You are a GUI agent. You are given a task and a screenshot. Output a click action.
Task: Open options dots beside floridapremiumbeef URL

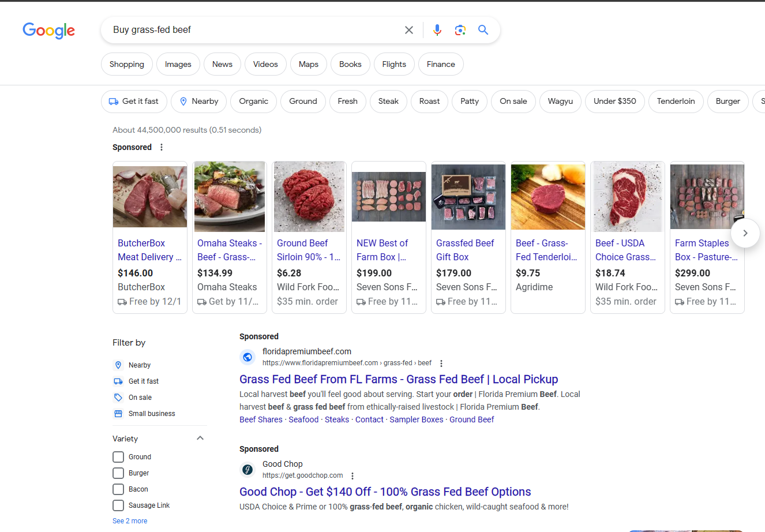pos(441,364)
